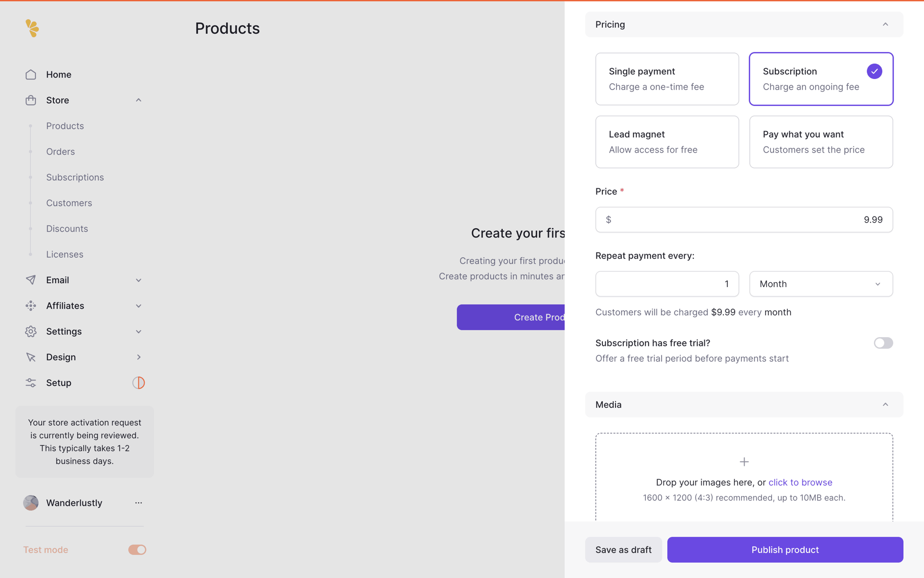Click the Test mode label
Viewport: 924px width, 578px height.
[46, 550]
